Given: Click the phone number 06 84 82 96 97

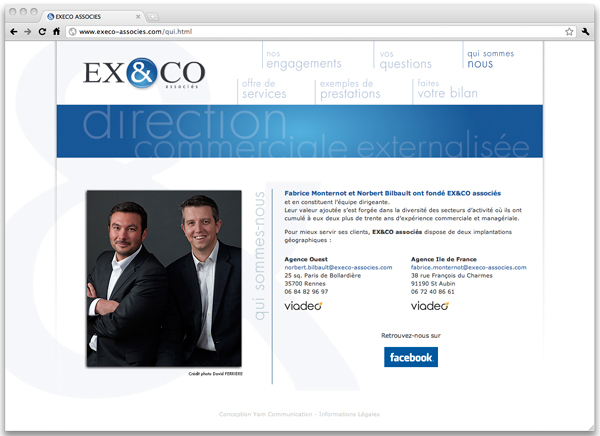Looking at the screenshot, I should [306, 292].
